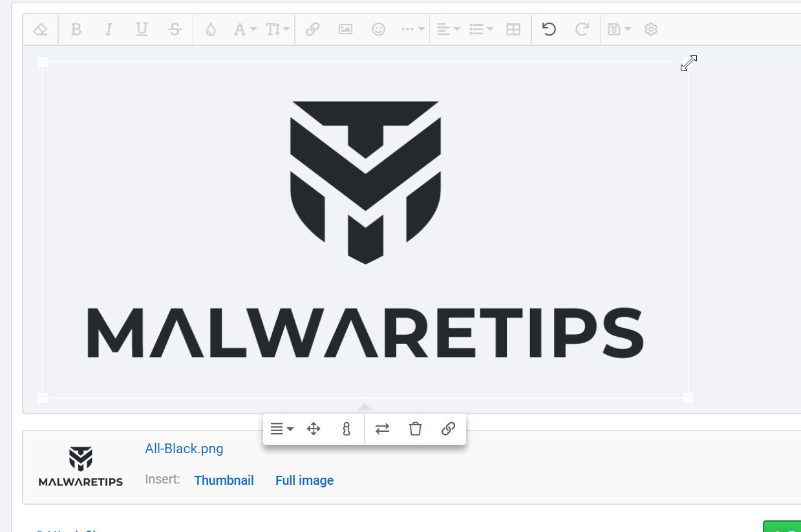Toggle Underline formatting

pos(142,30)
